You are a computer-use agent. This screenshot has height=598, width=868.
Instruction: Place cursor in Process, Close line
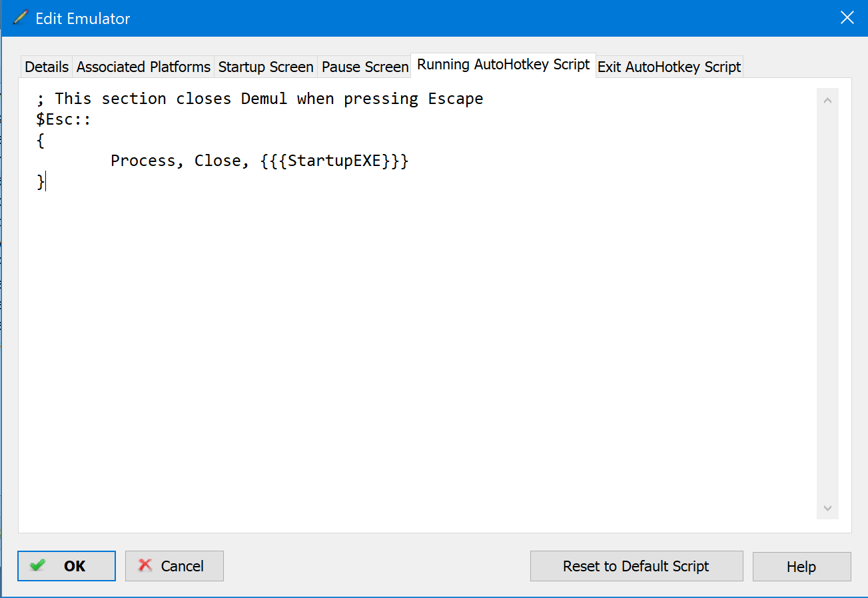coord(259,161)
